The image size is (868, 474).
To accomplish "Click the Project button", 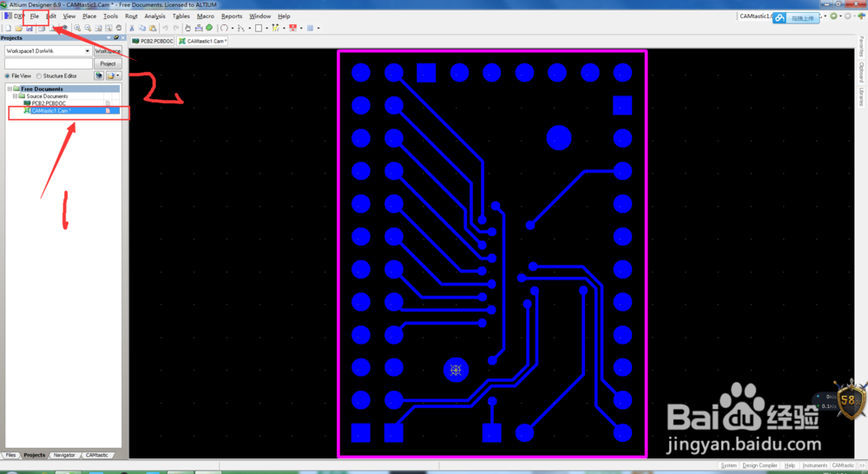I will pyautogui.click(x=108, y=63).
